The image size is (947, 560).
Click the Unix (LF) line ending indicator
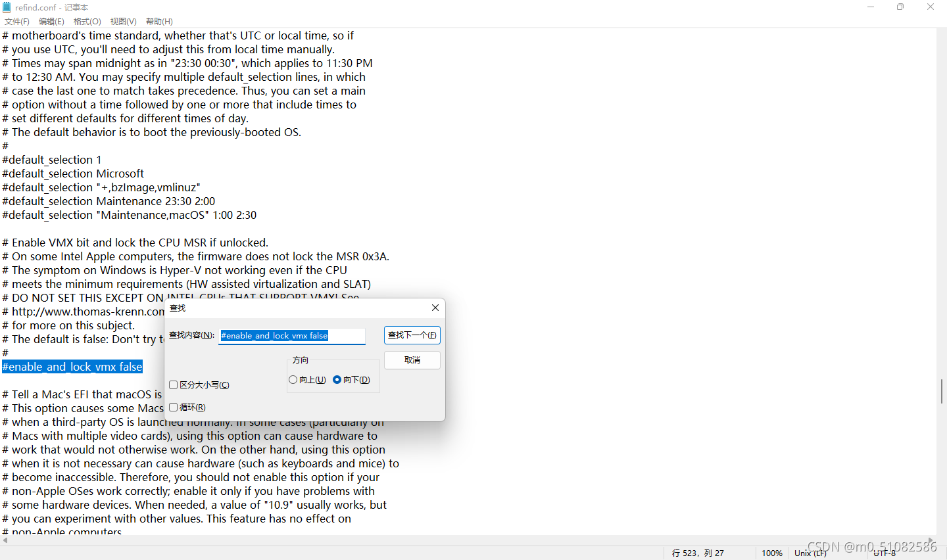click(810, 553)
